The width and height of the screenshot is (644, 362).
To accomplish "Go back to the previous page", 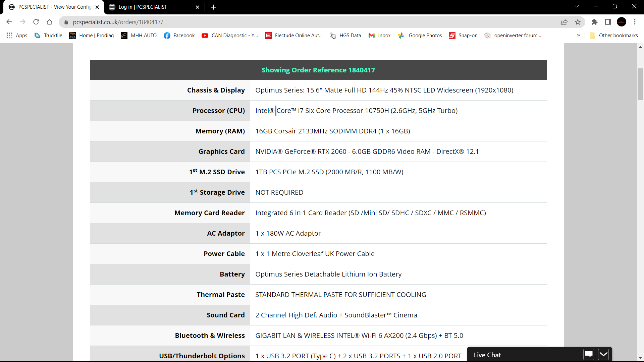I will click(x=9, y=22).
